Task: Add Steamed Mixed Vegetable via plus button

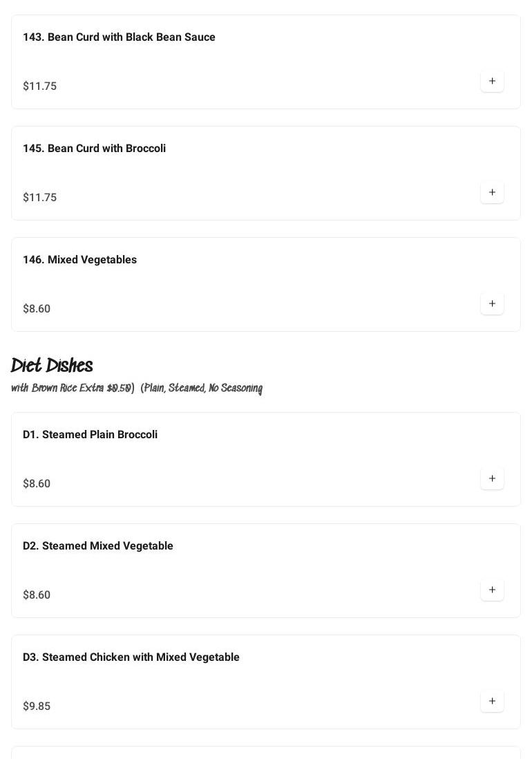Action: tap(492, 590)
